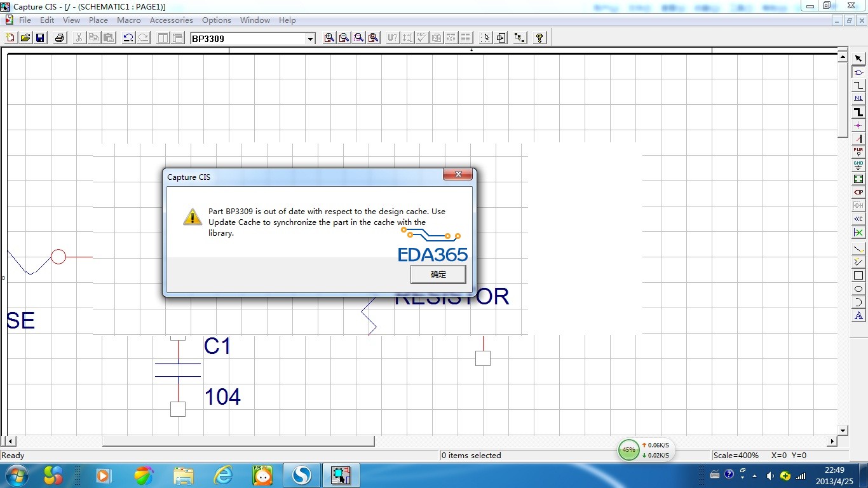Print the schematic using printer icon

point(60,38)
